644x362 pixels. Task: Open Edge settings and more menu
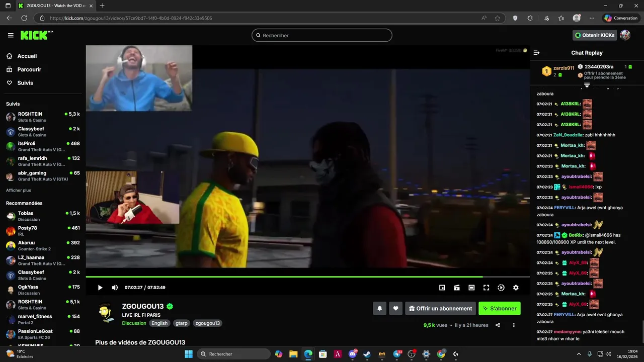[592, 18]
